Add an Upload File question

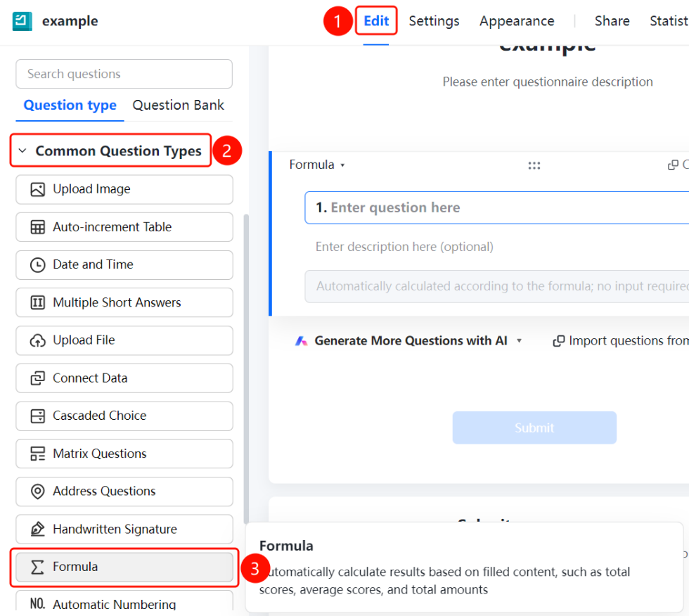[x=124, y=340]
